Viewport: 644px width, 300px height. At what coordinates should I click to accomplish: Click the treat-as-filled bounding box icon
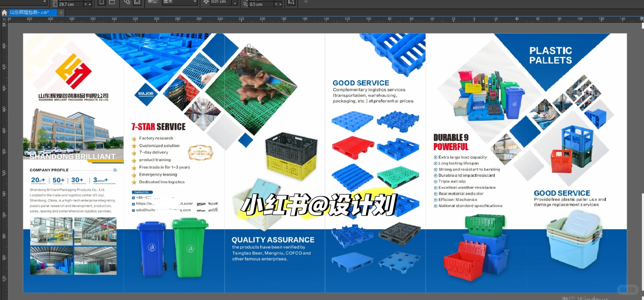pyautogui.click(x=291, y=2)
